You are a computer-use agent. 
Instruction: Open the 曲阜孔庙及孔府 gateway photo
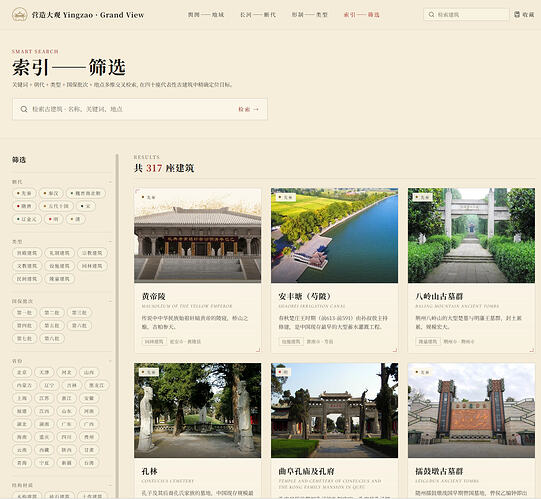[x=334, y=410]
